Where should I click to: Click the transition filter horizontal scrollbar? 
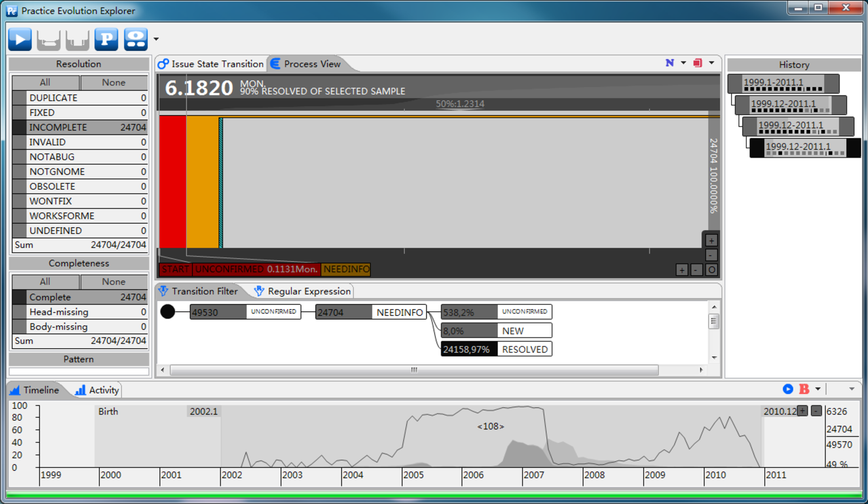coord(414,370)
